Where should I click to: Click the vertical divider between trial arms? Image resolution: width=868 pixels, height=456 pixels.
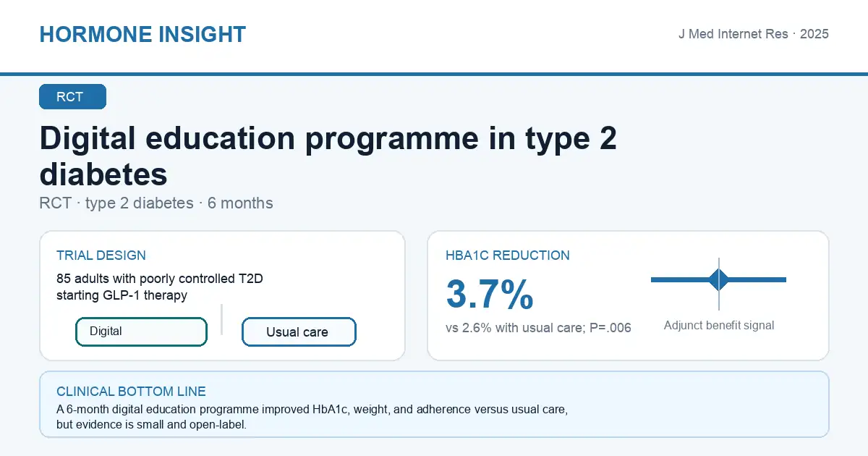pos(221,319)
